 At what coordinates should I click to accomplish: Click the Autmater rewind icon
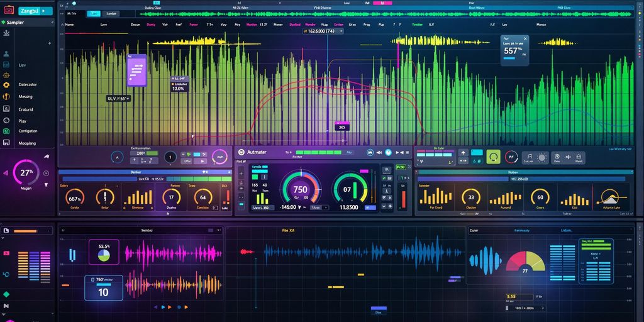click(379, 152)
